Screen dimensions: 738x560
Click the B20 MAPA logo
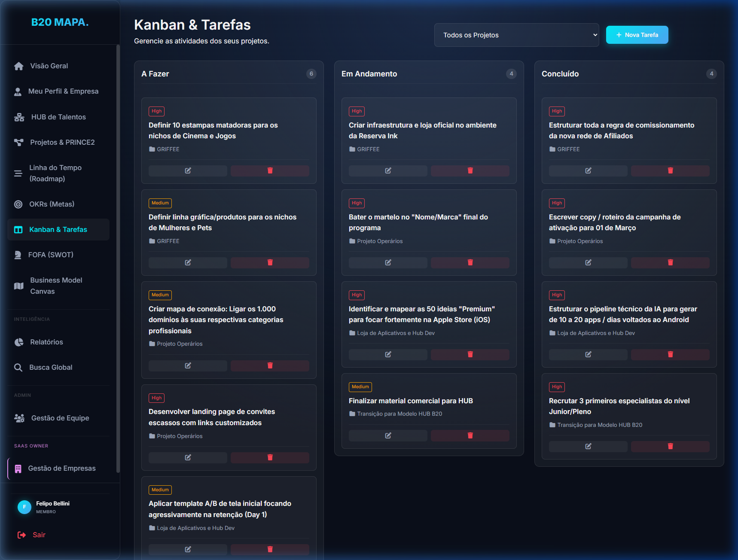tap(60, 22)
